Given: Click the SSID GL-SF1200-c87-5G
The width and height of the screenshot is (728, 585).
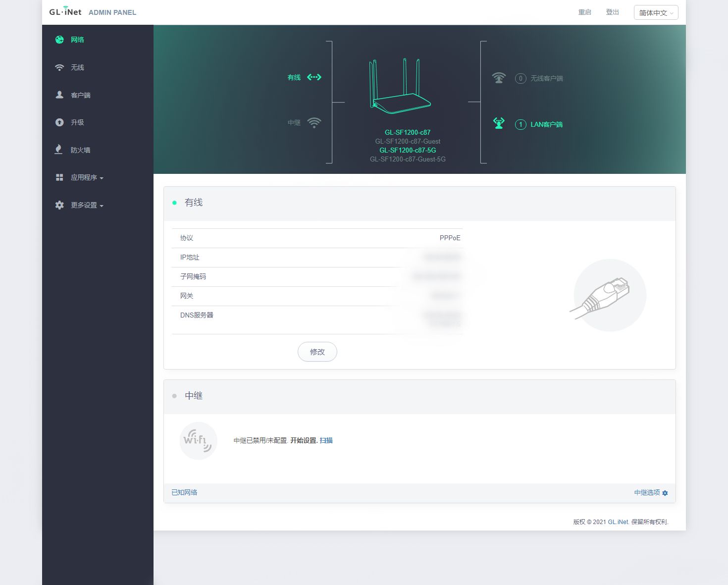Looking at the screenshot, I should [x=408, y=150].
